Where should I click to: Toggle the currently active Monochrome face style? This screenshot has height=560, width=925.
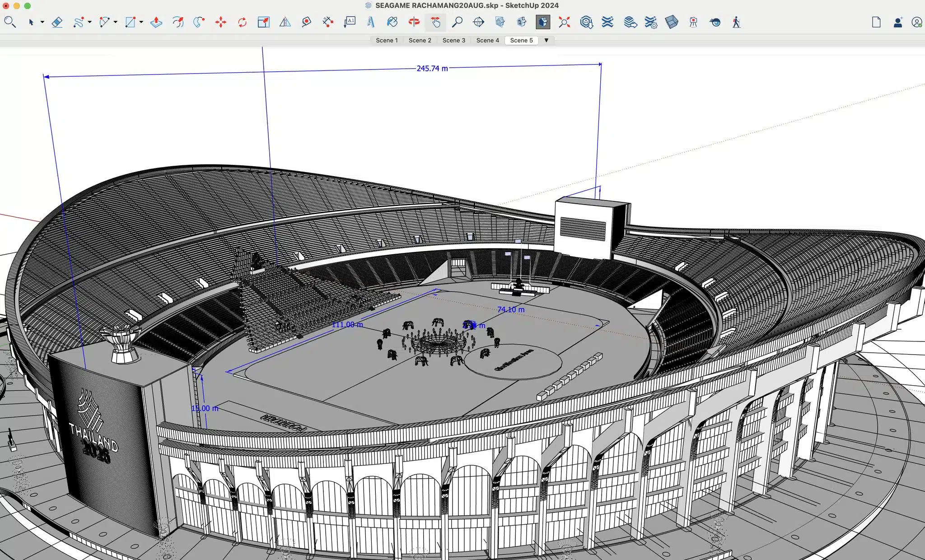543,22
